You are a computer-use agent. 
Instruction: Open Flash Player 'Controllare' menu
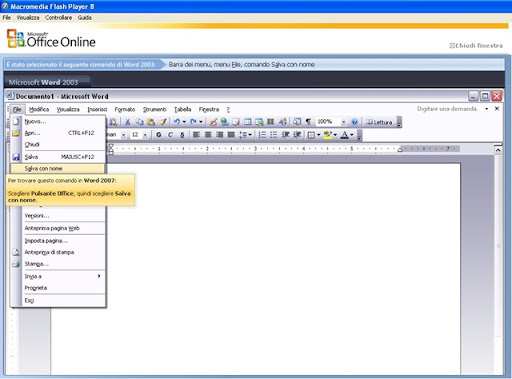click(x=58, y=18)
